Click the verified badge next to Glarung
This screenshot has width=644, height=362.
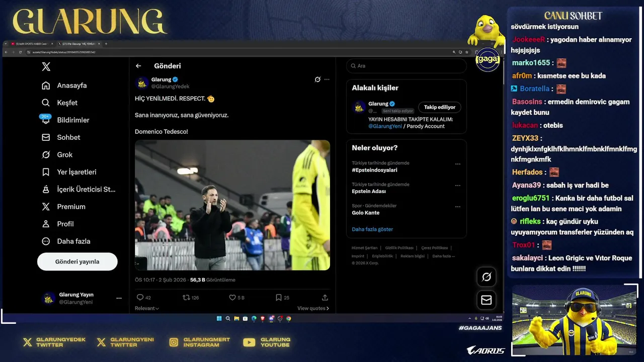click(x=176, y=79)
